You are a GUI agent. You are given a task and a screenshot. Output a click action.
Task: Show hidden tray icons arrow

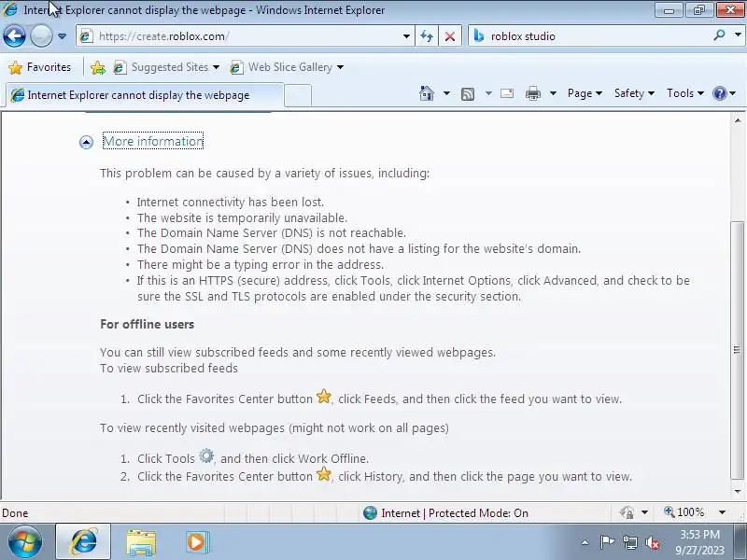point(585,542)
